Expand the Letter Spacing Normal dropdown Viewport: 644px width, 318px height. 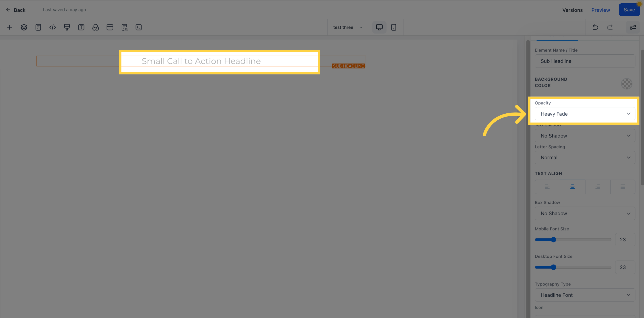pos(584,158)
